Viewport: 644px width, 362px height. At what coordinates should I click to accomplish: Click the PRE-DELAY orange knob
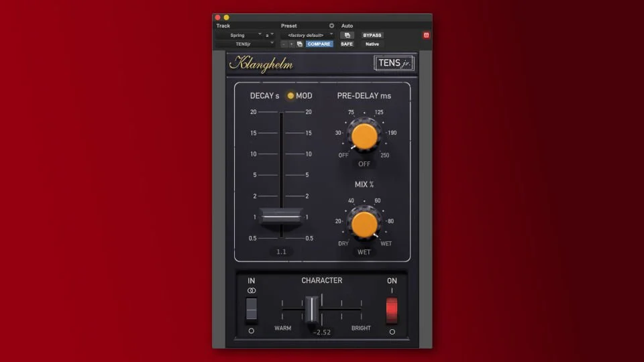click(x=364, y=136)
